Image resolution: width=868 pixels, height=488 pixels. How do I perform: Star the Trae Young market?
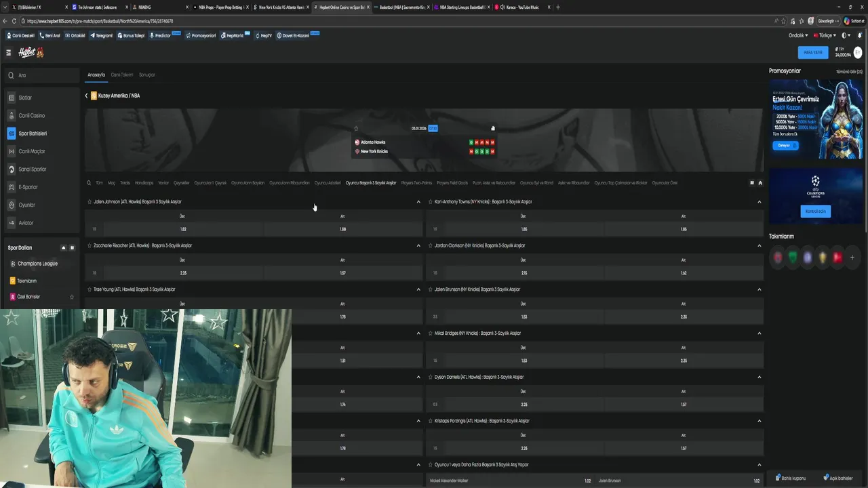pos(90,289)
